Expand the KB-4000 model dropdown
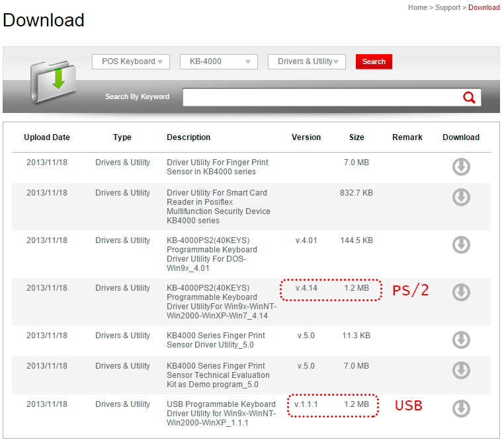Viewport: 504px width, 442px height. [x=219, y=61]
